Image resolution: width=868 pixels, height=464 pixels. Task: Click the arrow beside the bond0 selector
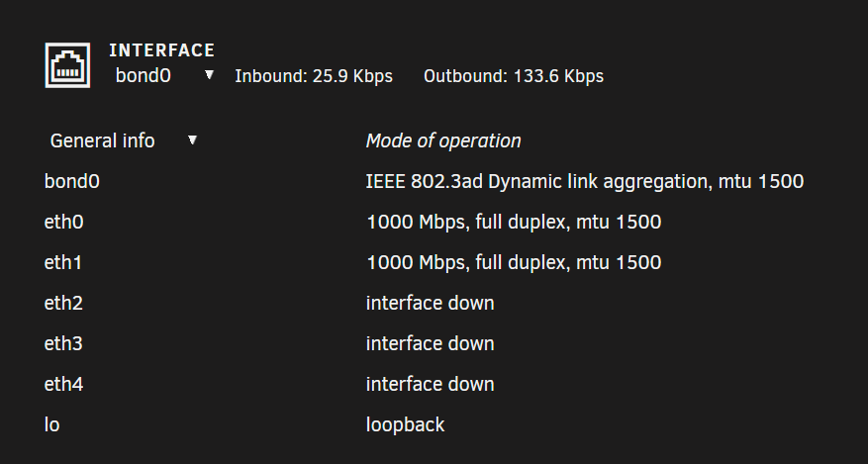tap(209, 74)
